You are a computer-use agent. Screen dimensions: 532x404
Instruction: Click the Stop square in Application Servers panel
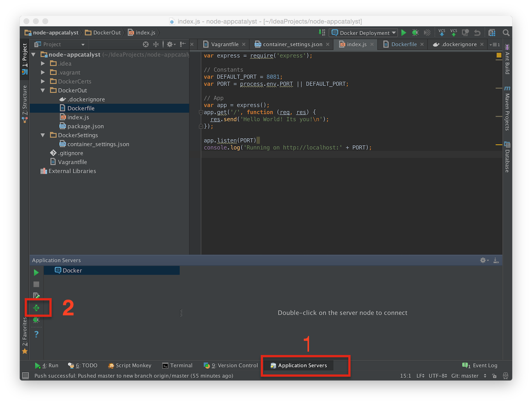(x=36, y=284)
